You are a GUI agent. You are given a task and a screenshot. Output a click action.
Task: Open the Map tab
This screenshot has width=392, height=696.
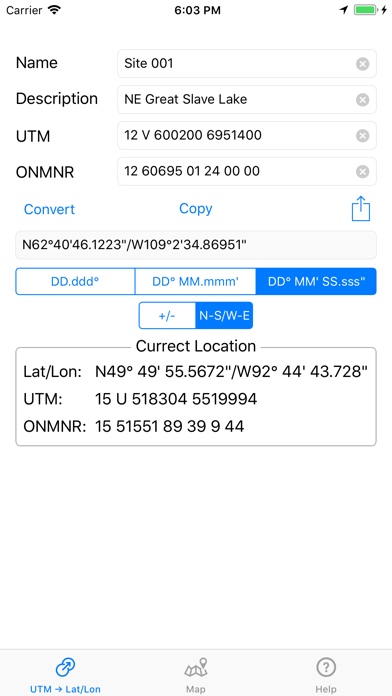click(x=196, y=676)
